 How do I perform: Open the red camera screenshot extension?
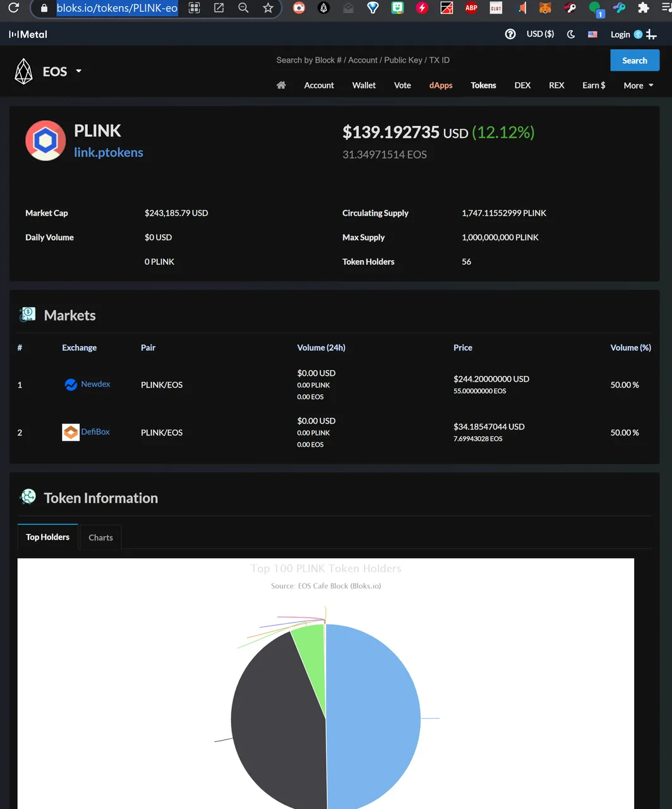(299, 8)
